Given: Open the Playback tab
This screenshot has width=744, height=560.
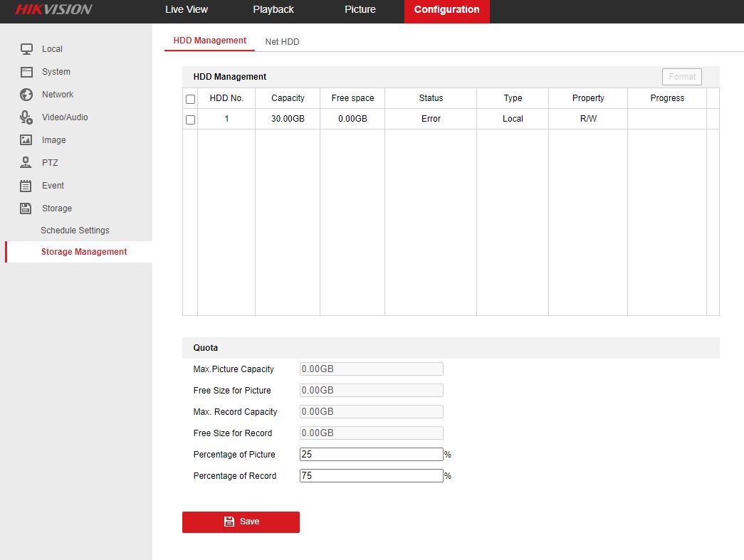Looking at the screenshot, I should (273, 10).
